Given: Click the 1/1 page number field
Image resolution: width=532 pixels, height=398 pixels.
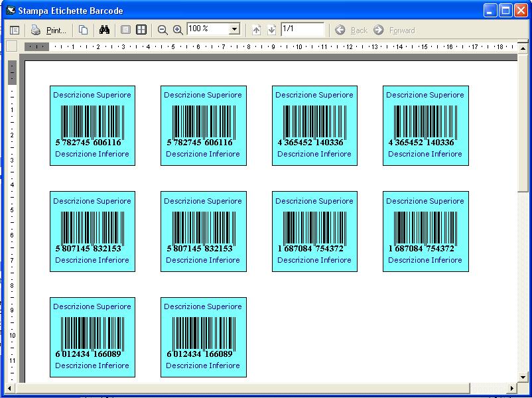Looking at the screenshot, I should point(302,29).
